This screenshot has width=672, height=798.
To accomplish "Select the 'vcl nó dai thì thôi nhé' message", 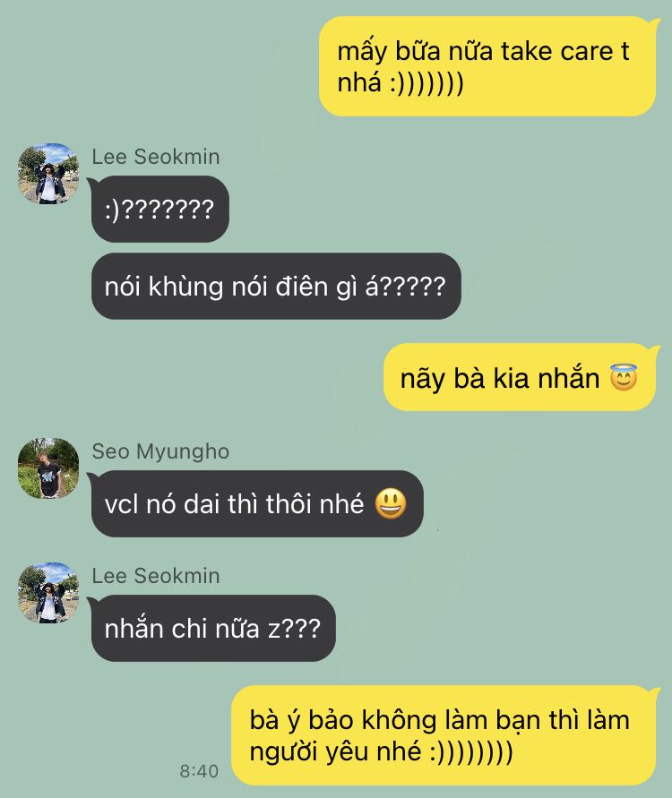I will pos(256,504).
